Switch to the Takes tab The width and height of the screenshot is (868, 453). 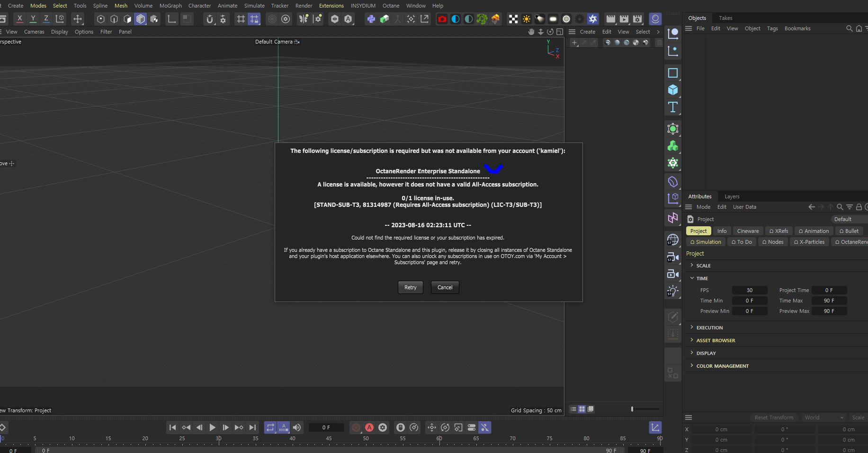(x=725, y=18)
